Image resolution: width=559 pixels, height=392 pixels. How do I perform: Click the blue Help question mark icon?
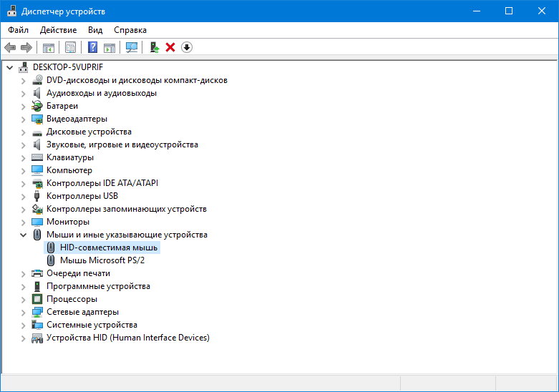point(92,48)
